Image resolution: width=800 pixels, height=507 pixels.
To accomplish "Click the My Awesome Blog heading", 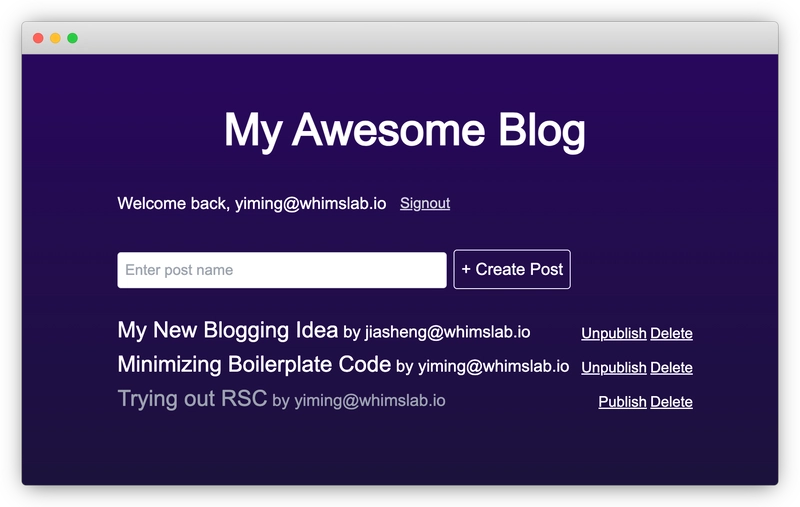I will click(404, 130).
